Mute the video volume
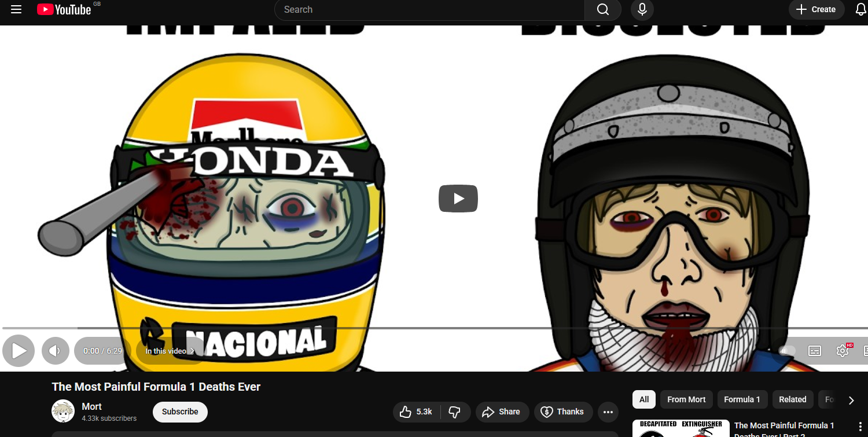 point(55,351)
